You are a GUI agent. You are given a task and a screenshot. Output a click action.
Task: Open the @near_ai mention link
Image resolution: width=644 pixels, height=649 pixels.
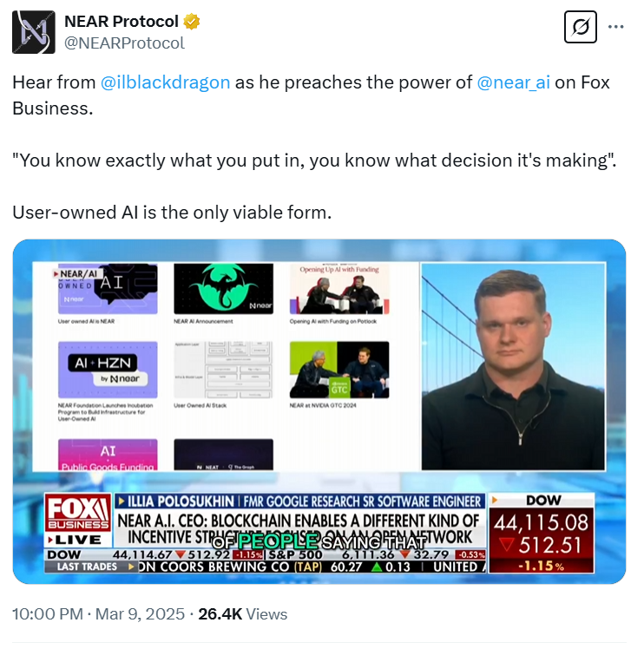tap(514, 82)
